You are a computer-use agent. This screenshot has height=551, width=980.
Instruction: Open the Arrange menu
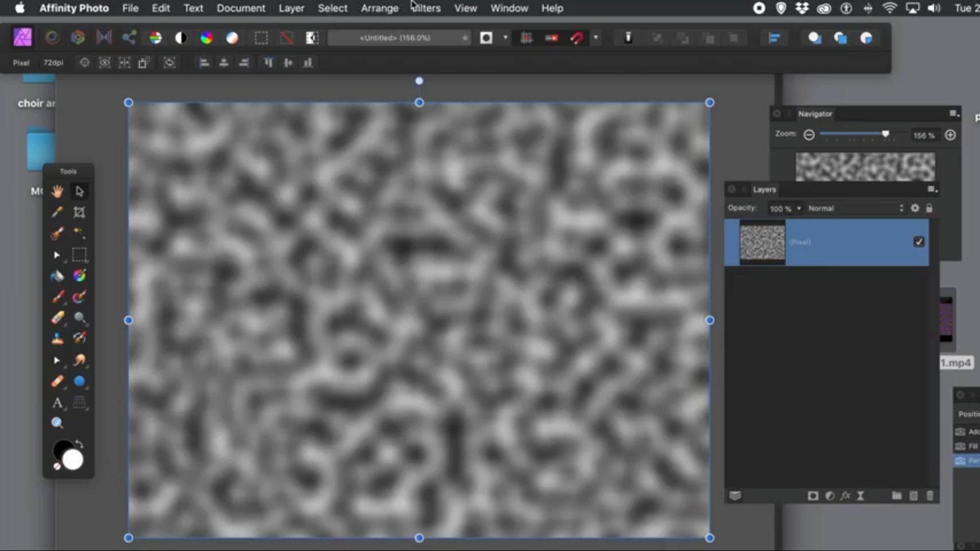tap(380, 8)
